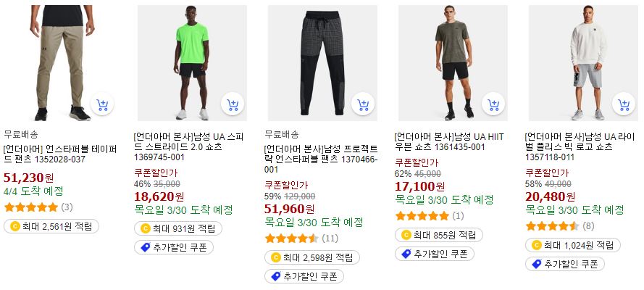Screen dimensions: 644x290
Task: Open the product title ending in 1352028-037
Action: tap(60, 154)
